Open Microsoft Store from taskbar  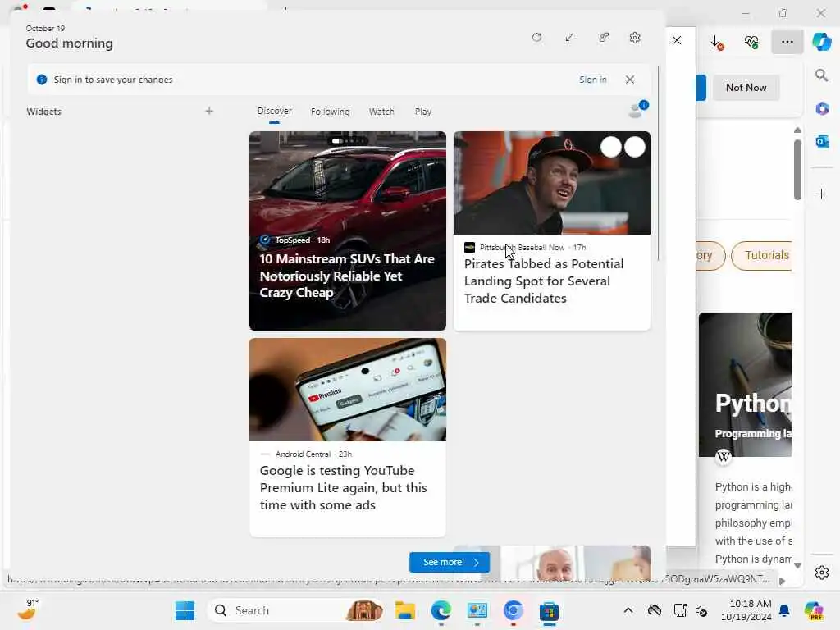(549, 610)
